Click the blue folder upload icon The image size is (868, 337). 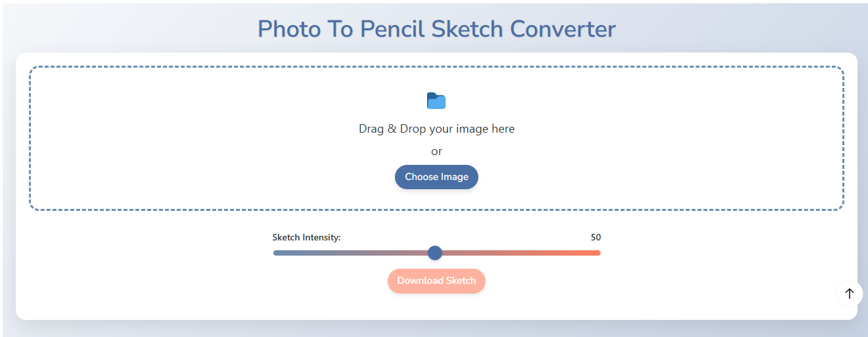point(436,101)
